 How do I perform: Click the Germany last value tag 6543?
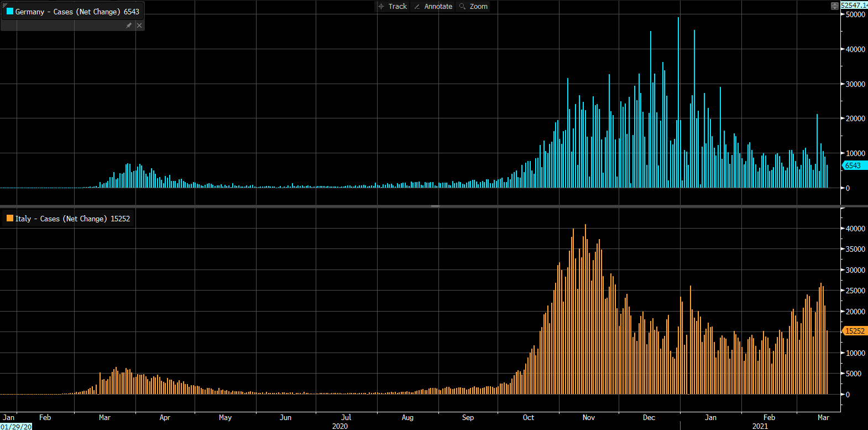[x=853, y=165]
